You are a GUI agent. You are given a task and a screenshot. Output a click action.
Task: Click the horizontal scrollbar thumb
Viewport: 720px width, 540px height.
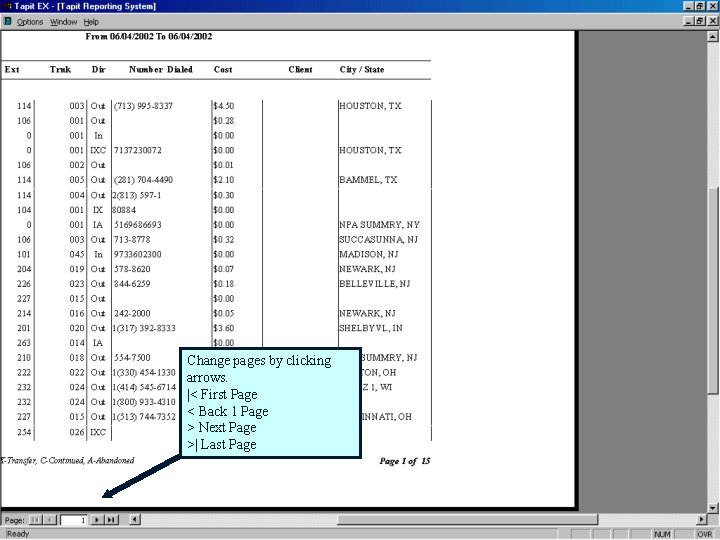[x=467, y=520]
